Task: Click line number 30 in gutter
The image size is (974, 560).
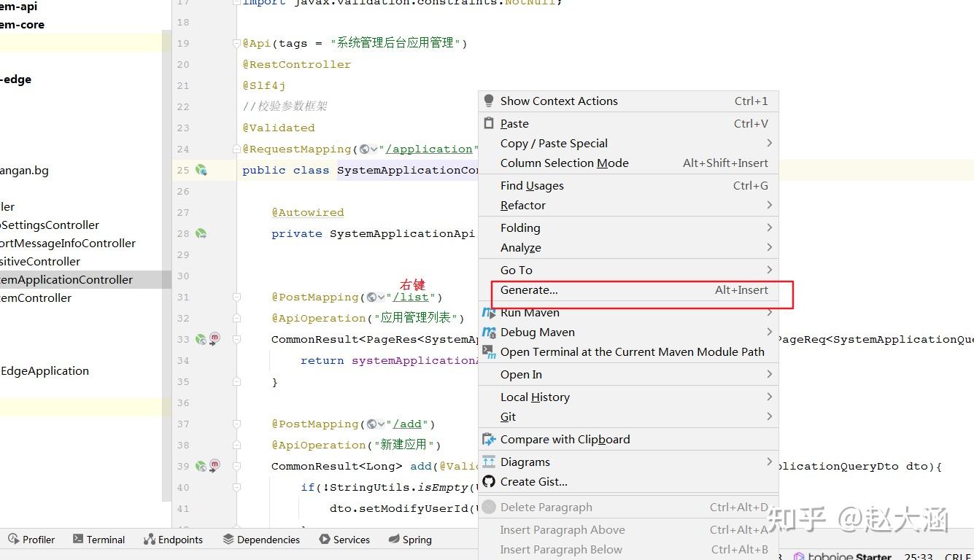Action: click(182, 276)
